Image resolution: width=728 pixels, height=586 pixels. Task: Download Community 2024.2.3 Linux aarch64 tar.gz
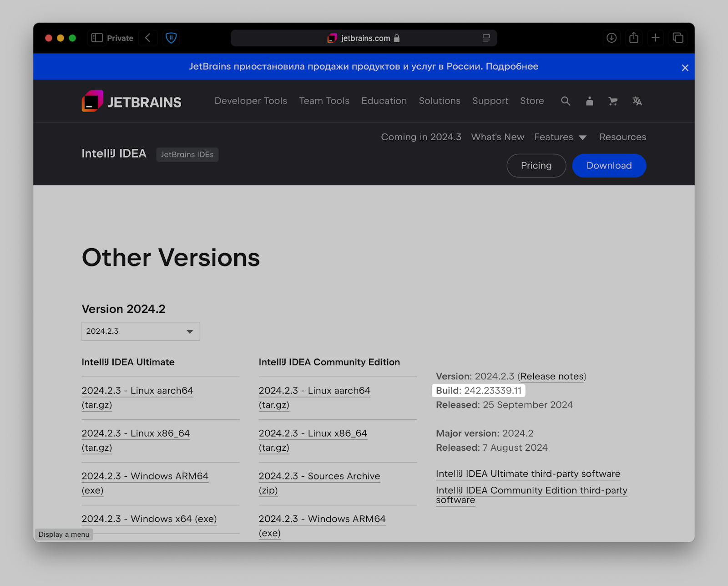(x=314, y=397)
